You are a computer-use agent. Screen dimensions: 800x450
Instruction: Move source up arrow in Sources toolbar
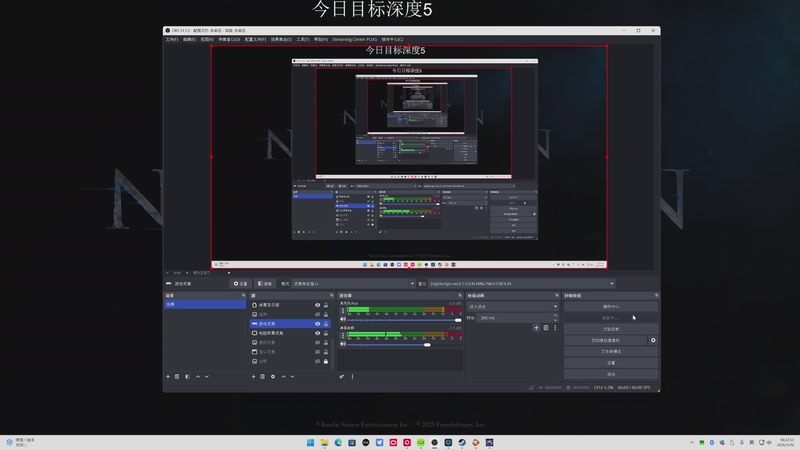[284, 377]
